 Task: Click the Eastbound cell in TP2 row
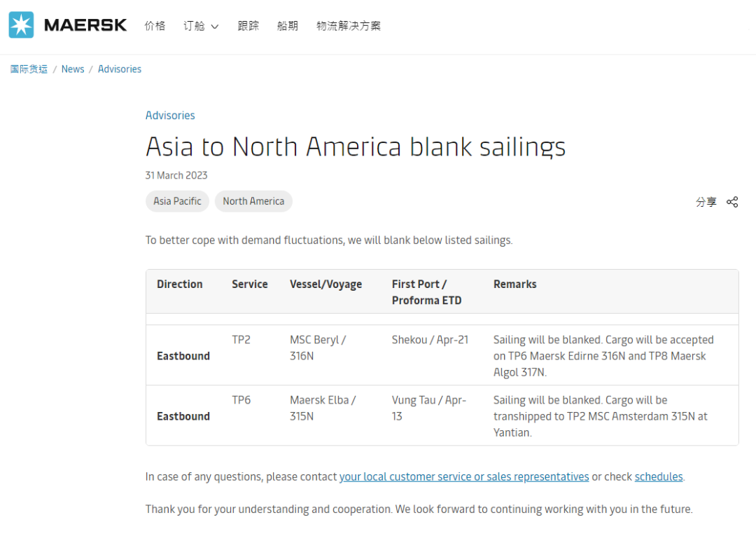(183, 356)
